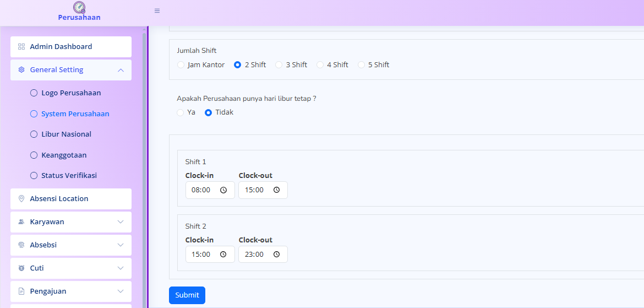Toggle the hamburger sidebar menu icon
Image resolution: width=644 pixels, height=308 pixels.
[157, 10]
